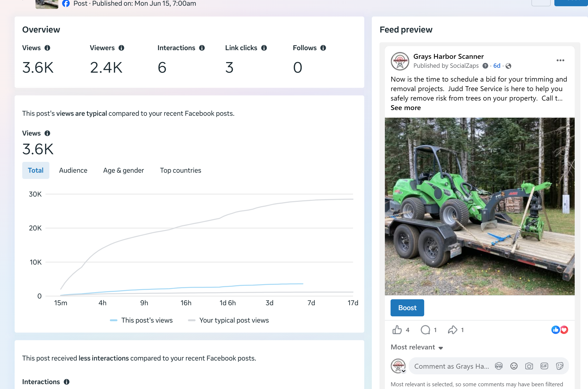Click the 6d post timestamp link
The height and width of the screenshot is (389, 588).
pos(497,66)
